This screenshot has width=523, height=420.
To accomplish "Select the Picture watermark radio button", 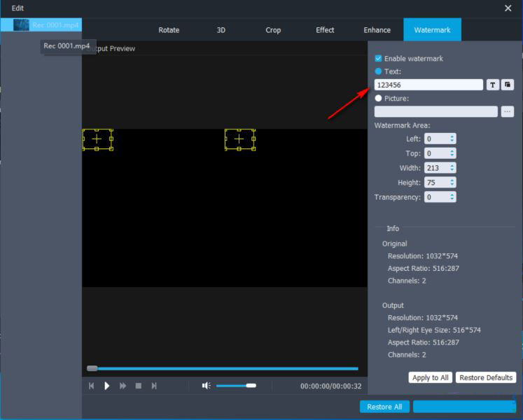I will click(x=378, y=99).
